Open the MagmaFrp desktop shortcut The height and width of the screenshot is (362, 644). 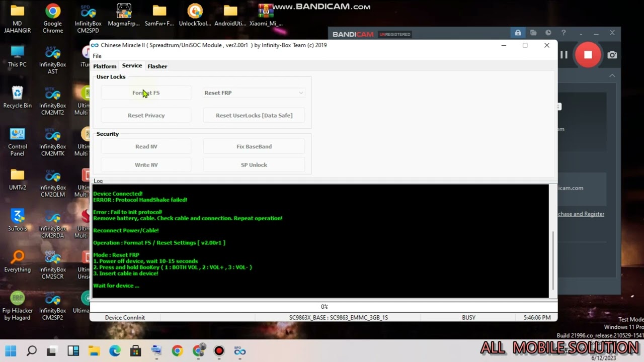click(124, 15)
